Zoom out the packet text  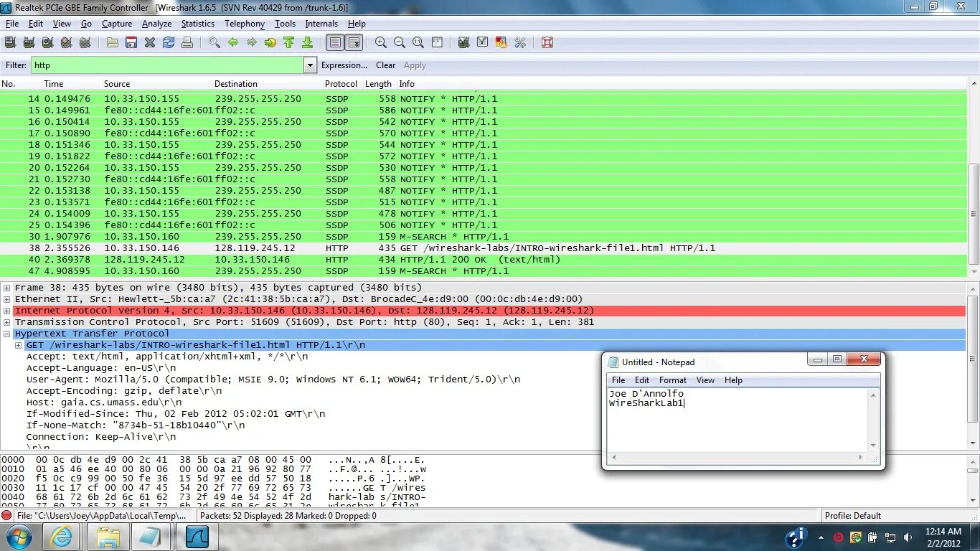click(x=400, y=42)
